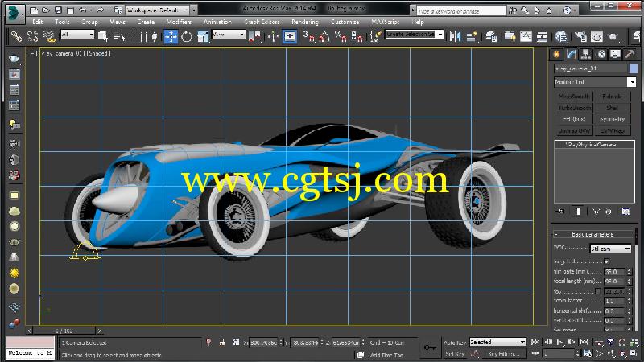This screenshot has width=644, height=362.
Task: Switch to the Create command panel tab
Action: (x=556, y=54)
